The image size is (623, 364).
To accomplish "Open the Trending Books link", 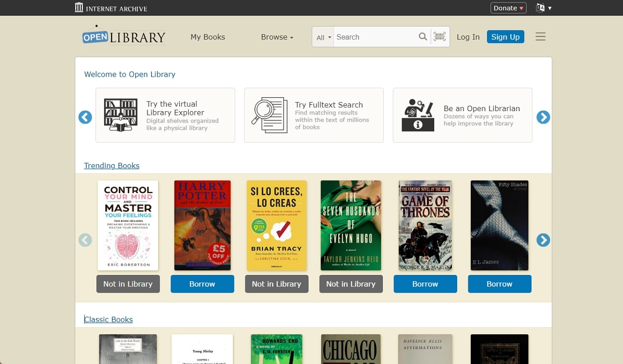I will [x=112, y=166].
